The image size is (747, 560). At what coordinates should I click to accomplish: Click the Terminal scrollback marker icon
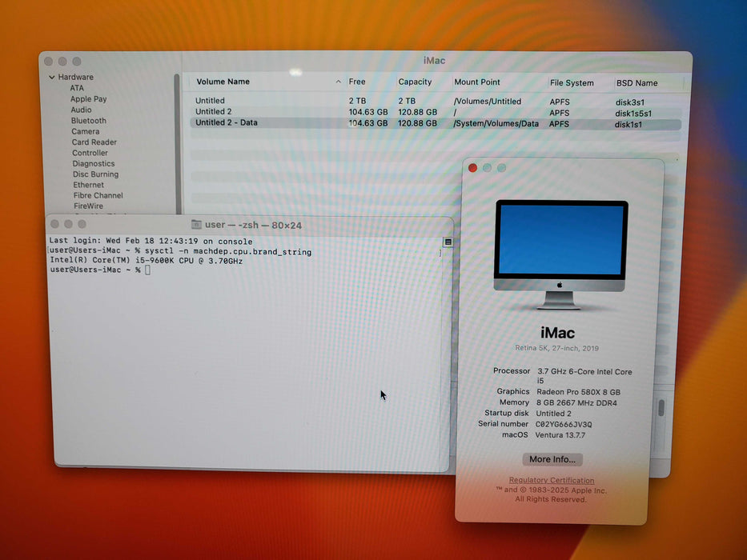pyautogui.click(x=448, y=242)
